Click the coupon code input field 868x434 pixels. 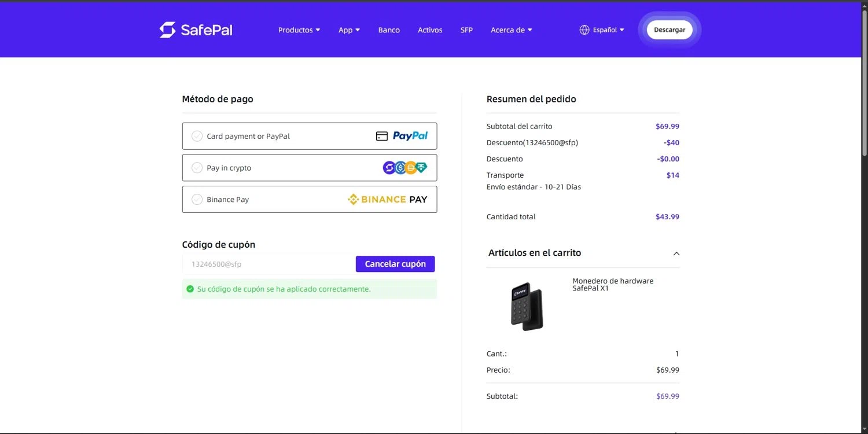(x=268, y=264)
